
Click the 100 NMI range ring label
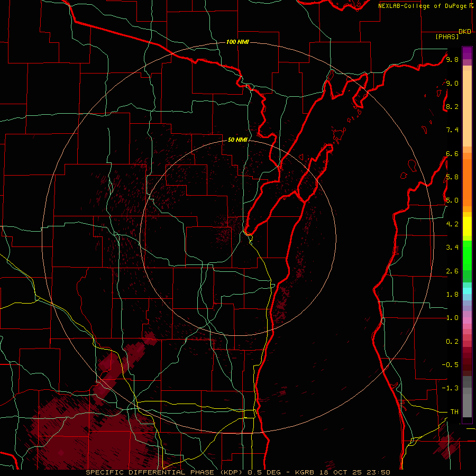tap(237, 42)
